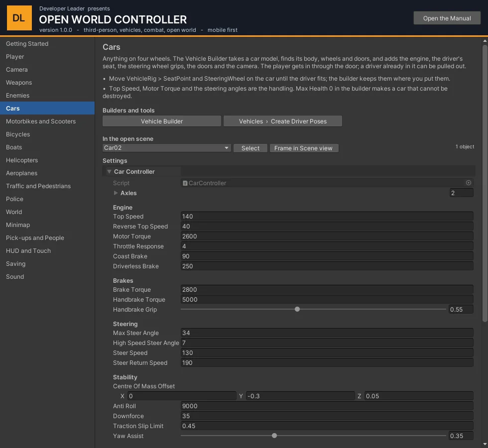
Task: Click the Top Speed field
Action: pos(327,216)
